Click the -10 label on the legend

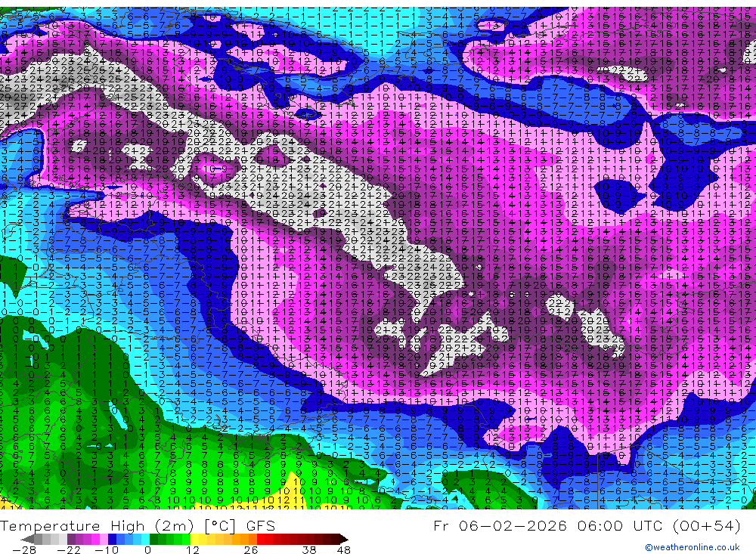107,550
